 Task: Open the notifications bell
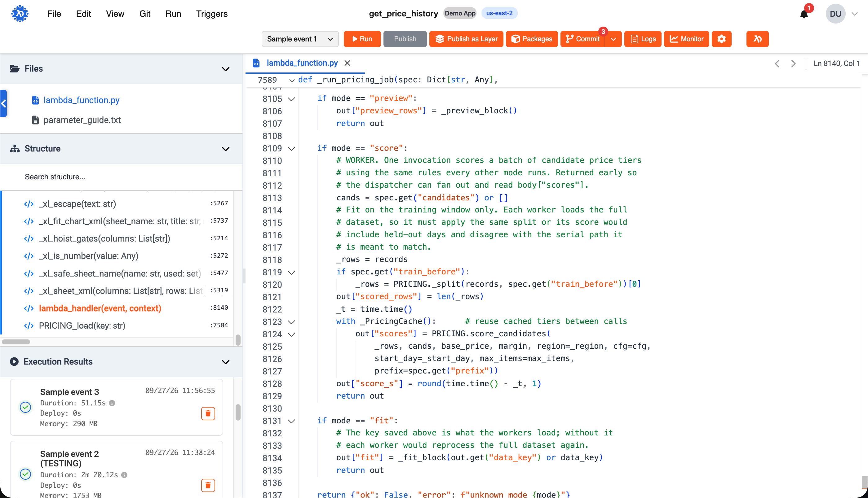[x=804, y=14]
